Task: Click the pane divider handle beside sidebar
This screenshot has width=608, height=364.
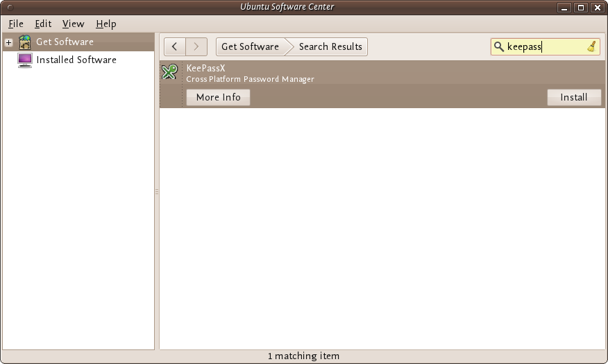Action: pos(157,191)
